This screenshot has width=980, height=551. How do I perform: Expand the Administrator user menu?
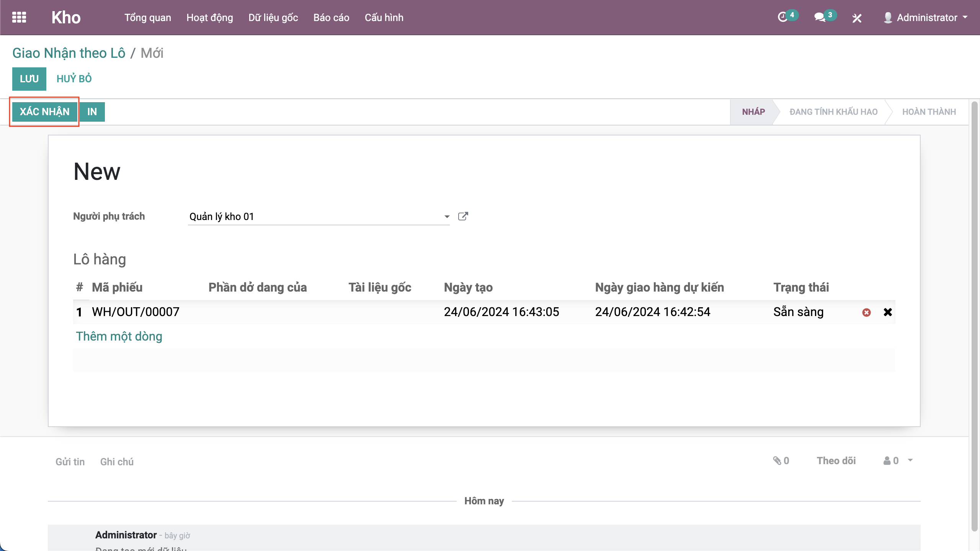pyautogui.click(x=926, y=18)
